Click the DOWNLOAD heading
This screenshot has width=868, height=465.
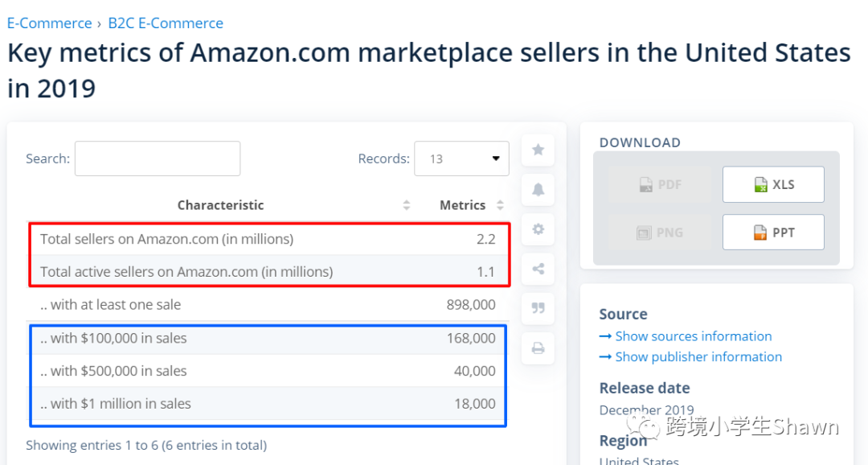(640, 142)
